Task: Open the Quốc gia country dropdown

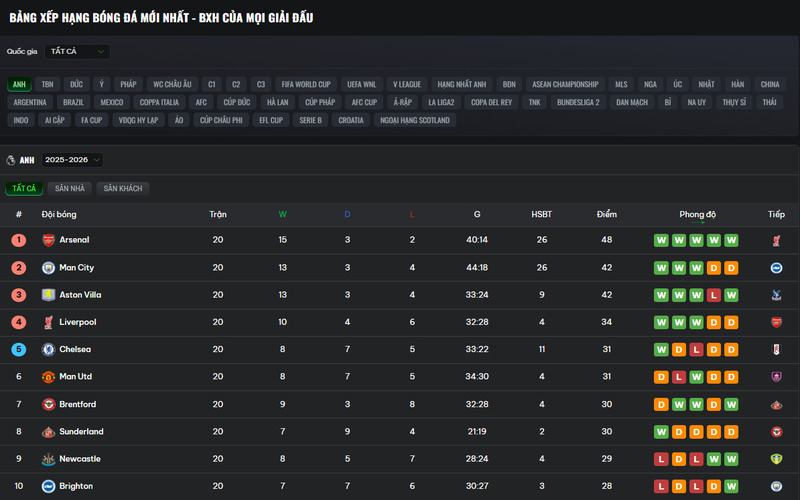Action: pos(76,51)
